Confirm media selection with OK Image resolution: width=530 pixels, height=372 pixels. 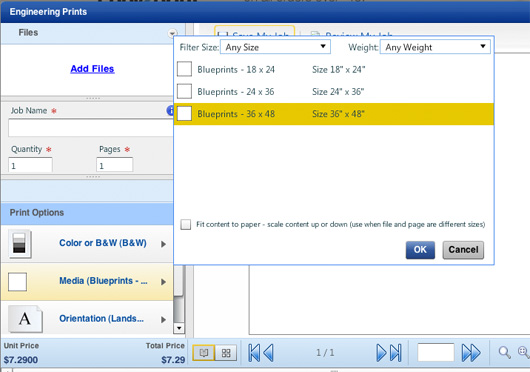(420, 250)
